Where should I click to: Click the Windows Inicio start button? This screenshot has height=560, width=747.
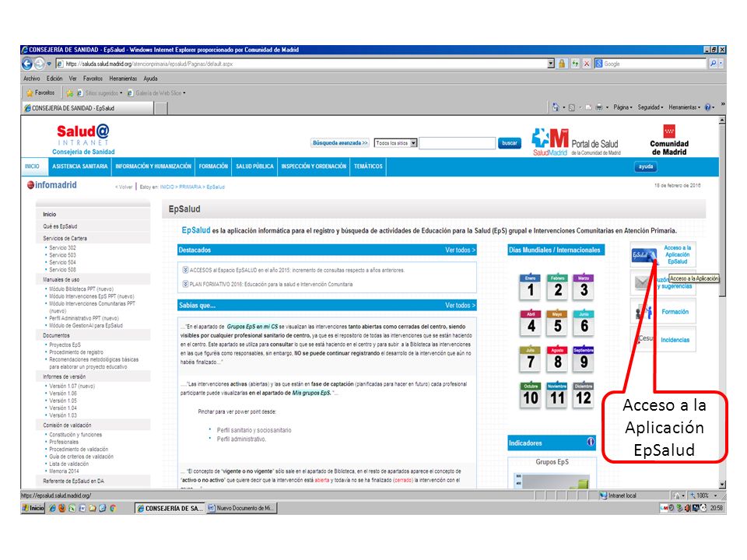33,508
